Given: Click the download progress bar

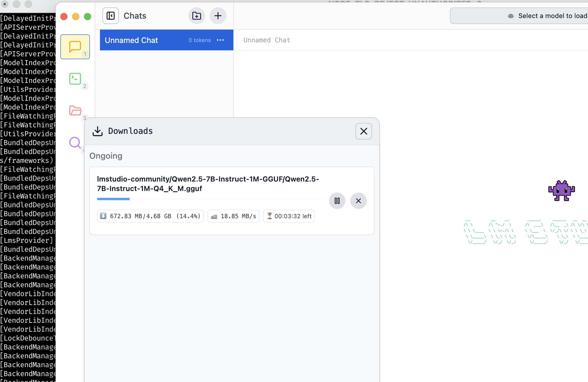Looking at the screenshot, I should click(210, 199).
